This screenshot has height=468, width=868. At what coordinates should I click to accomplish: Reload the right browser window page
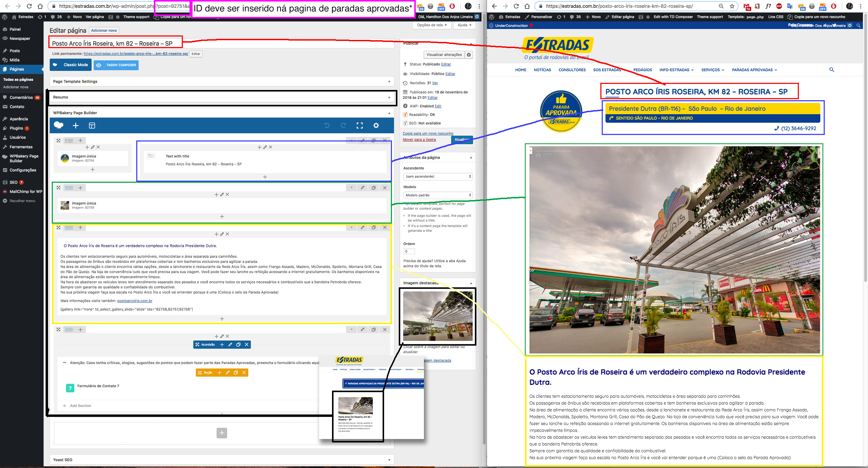click(516, 6)
